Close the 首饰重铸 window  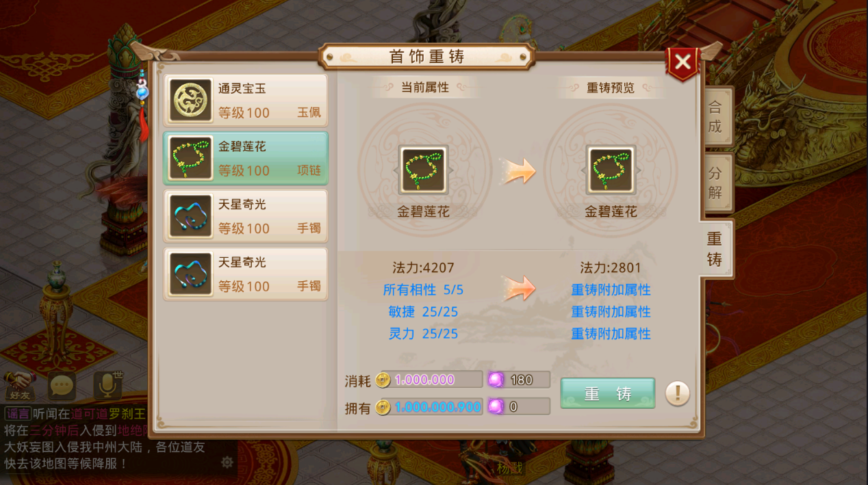pos(682,62)
